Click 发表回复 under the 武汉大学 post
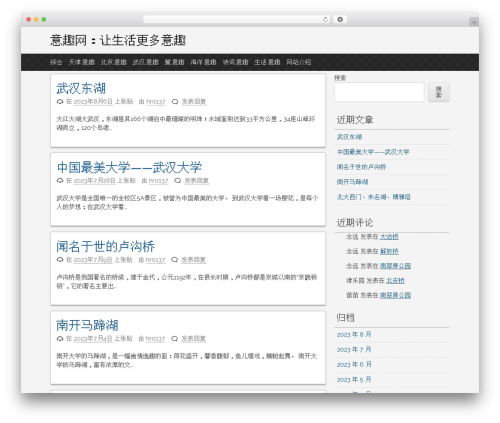The width and height of the screenshot is (500, 423). coord(196,181)
